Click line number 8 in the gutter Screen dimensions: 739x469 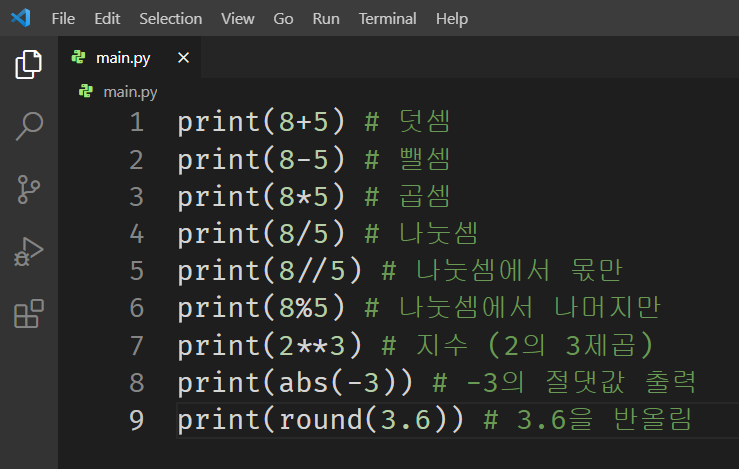137,382
